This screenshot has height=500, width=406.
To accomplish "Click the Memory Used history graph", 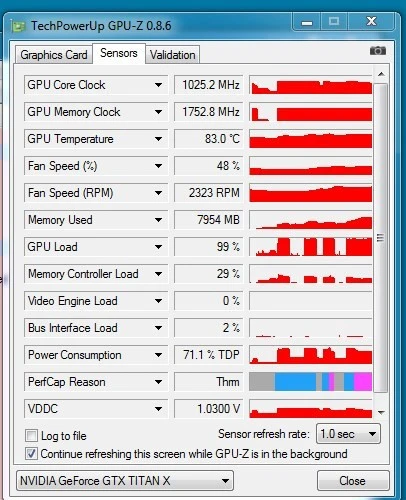I will point(311,220).
